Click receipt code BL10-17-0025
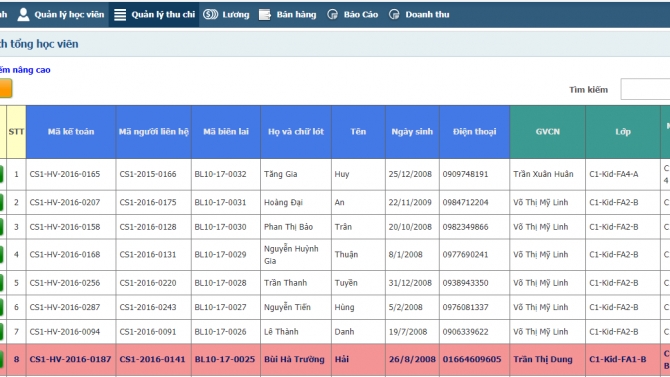Viewport: 670px width, 377px height. pyautogui.click(x=225, y=359)
